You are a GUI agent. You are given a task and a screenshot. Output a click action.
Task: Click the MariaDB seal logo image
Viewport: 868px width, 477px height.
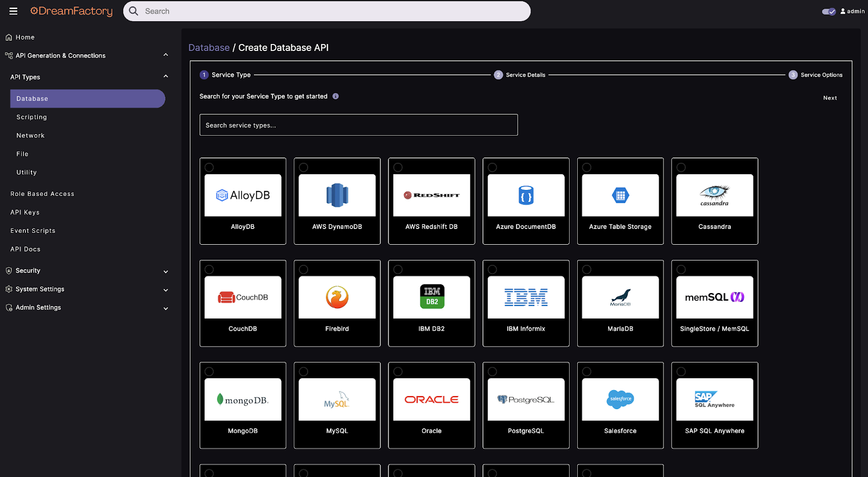(x=621, y=297)
